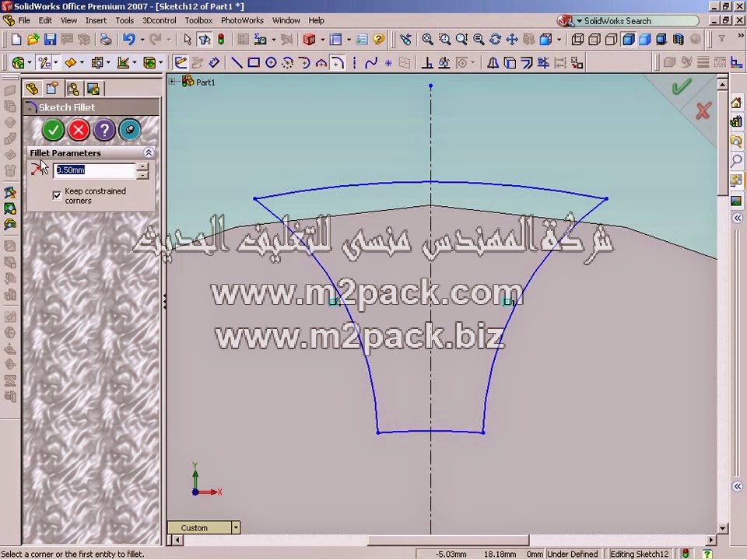The image size is (747, 560).
Task: Open the PhotoWorks menu
Action: tap(242, 20)
